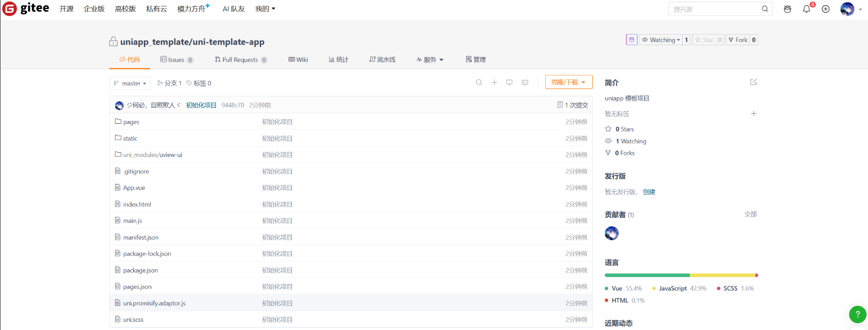Edit the repository intro with pencil icon
Viewport: 868px width, 330px height.
[x=753, y=82]
